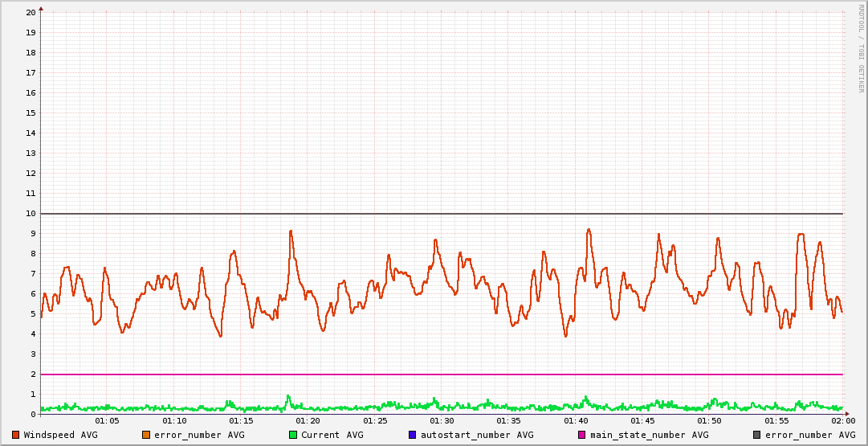Click the 01:30 time axis label
This screenshot has height=446, width=868.
click(x=442, y=421)
